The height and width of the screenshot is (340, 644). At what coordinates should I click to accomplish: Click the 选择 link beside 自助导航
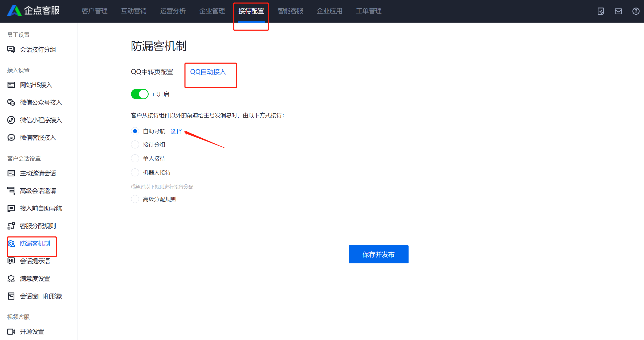pyautogui.click(x=176, y=131)
